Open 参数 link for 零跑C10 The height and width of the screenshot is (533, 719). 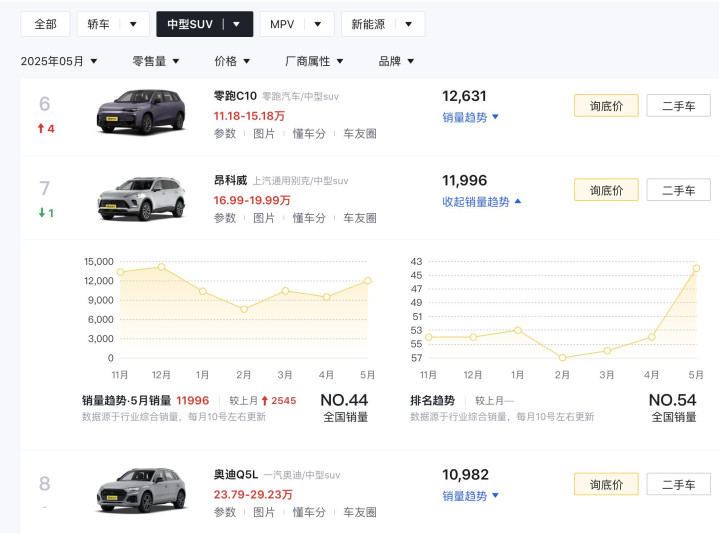(x=225, y=134)
